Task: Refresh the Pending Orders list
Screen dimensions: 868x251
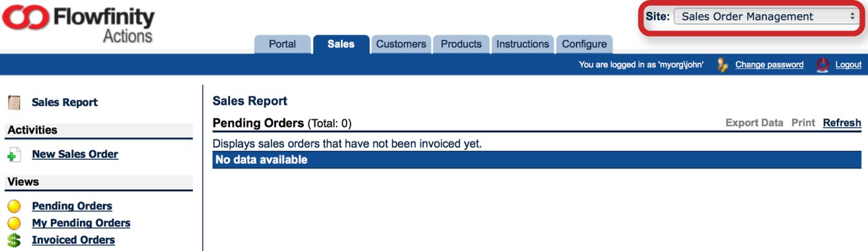Action: (x=842, y=123)
